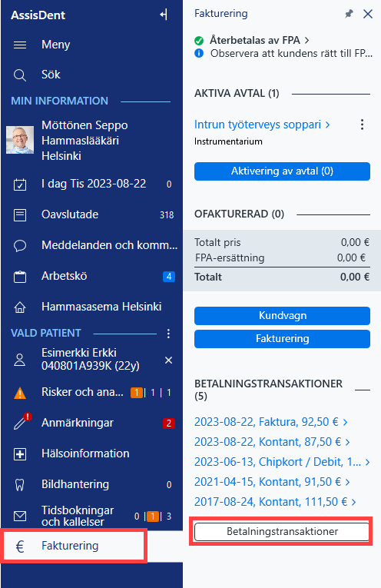Click the calendar icon for I dag

(20, 184)
